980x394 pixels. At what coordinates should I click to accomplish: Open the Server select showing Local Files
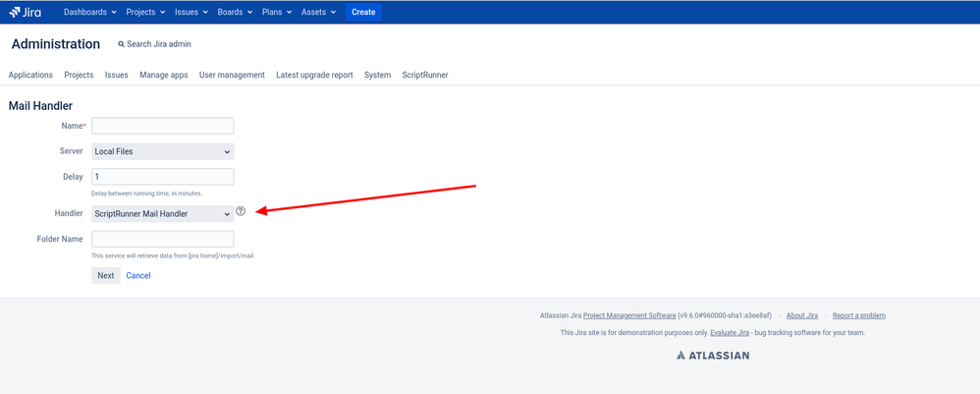pyautogui.click(x=162, y=151)
